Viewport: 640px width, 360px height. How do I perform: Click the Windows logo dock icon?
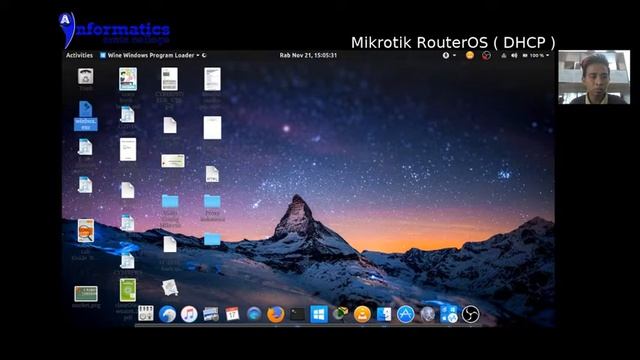(319, 314)
